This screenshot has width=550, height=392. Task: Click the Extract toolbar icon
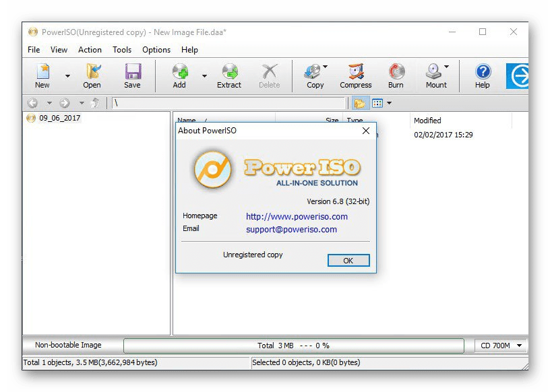tap(230, 71)
